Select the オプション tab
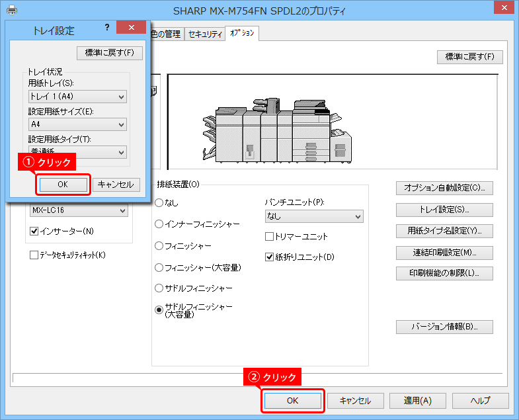The width and height of the screenshot is (519, 420). [x=242, y=33]
